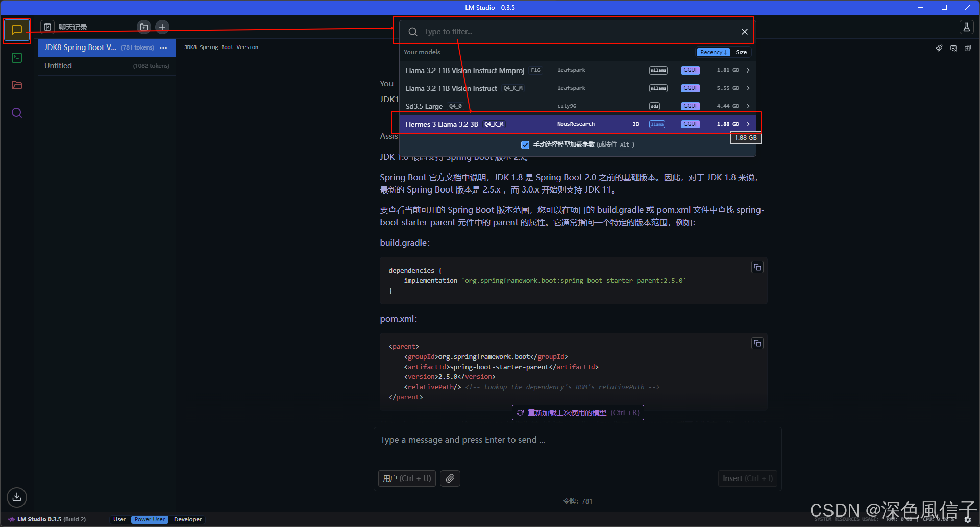
Task: Copy the build.gradle code block
Action: coord(757,267)
